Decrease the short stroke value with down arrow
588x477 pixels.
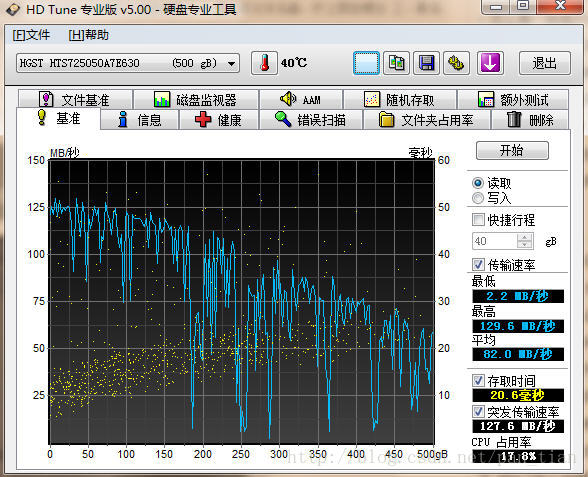[x=525, y=245]
